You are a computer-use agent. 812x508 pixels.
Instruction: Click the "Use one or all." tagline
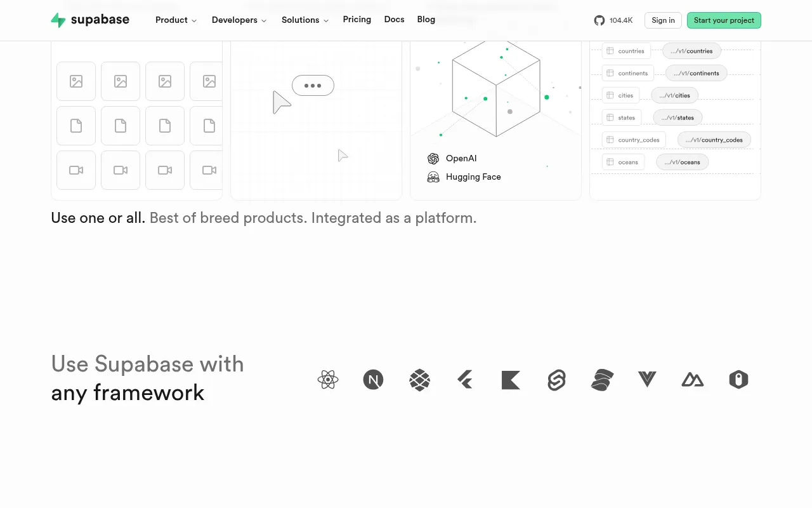tap(98, 218)
